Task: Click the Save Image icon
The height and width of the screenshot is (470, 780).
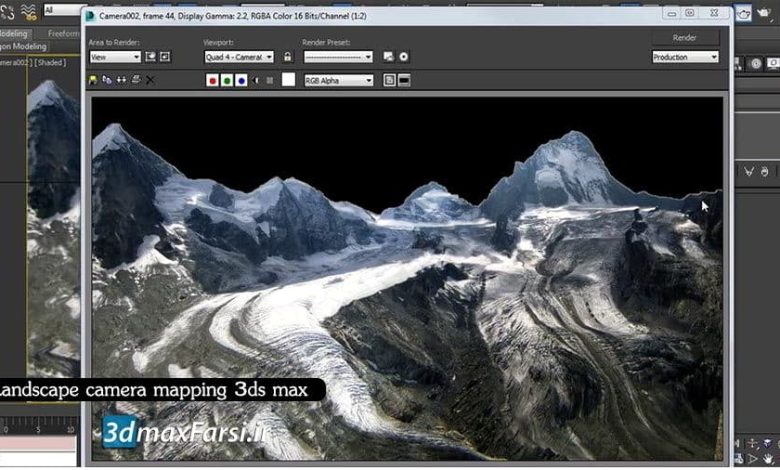Action: [x=93, y=80]
